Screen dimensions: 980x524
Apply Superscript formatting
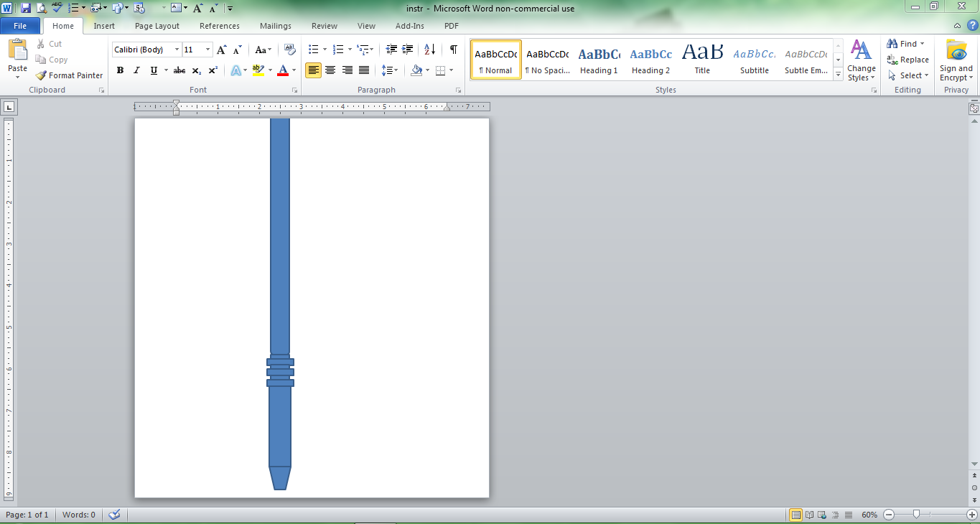tap(213, 70)
